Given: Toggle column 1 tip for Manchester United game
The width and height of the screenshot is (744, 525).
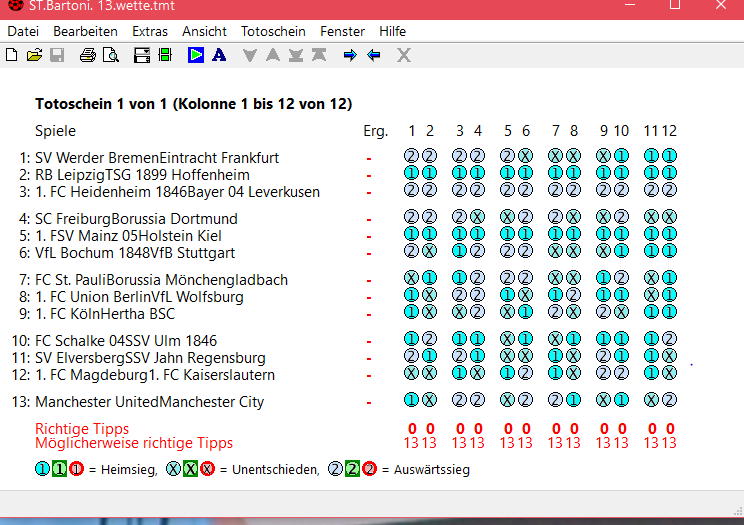Looking at the screenshot, I should (x=411, y=400).
